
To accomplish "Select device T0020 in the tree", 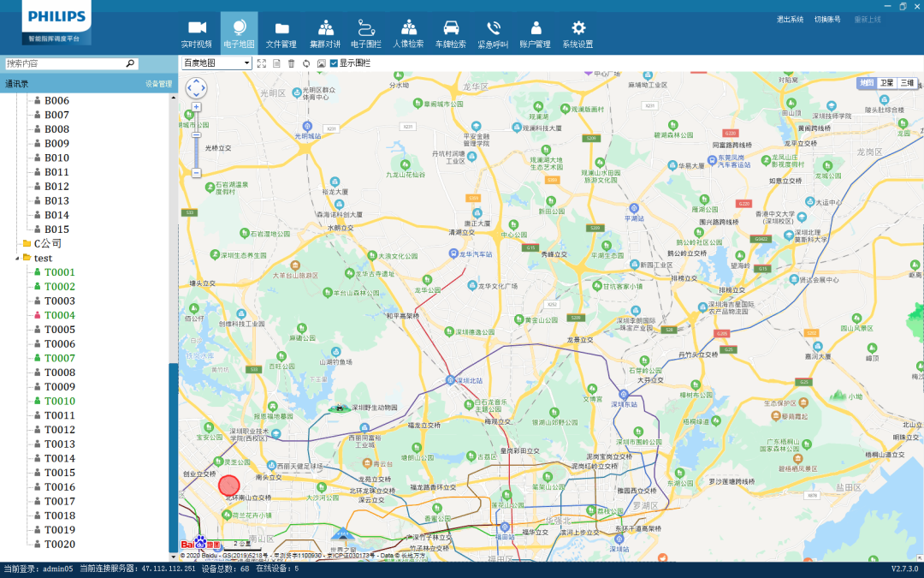I will click(x=60, y=545).
